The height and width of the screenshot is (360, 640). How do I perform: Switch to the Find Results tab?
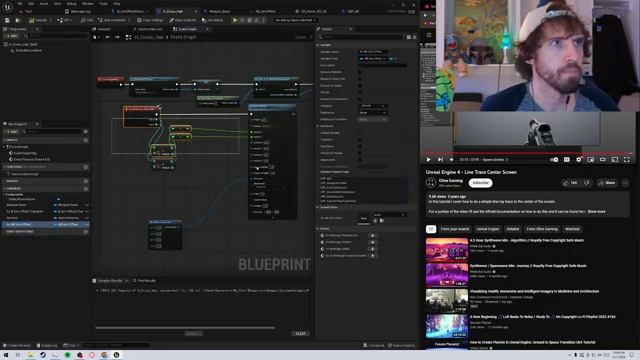144,281
